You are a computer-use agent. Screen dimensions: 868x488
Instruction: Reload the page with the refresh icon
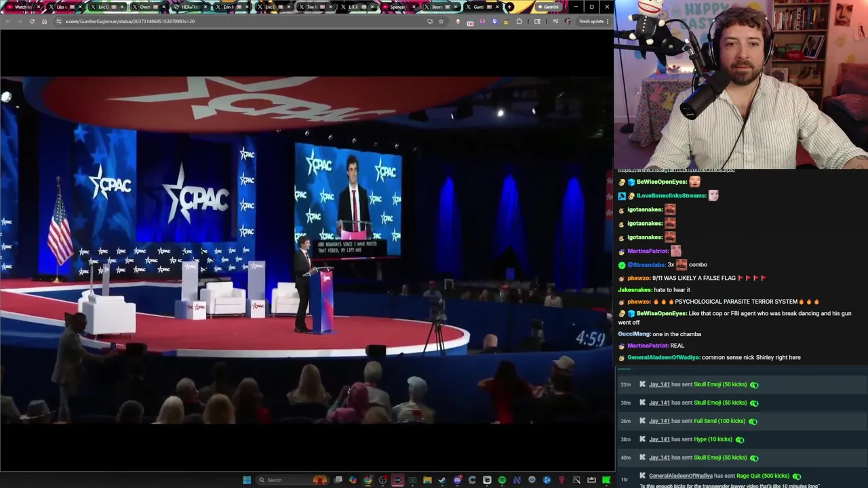[x=32, y=21]
